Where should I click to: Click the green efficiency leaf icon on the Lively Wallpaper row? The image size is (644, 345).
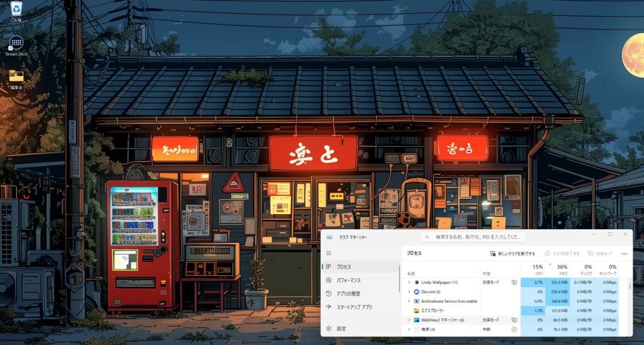[514, 283]
